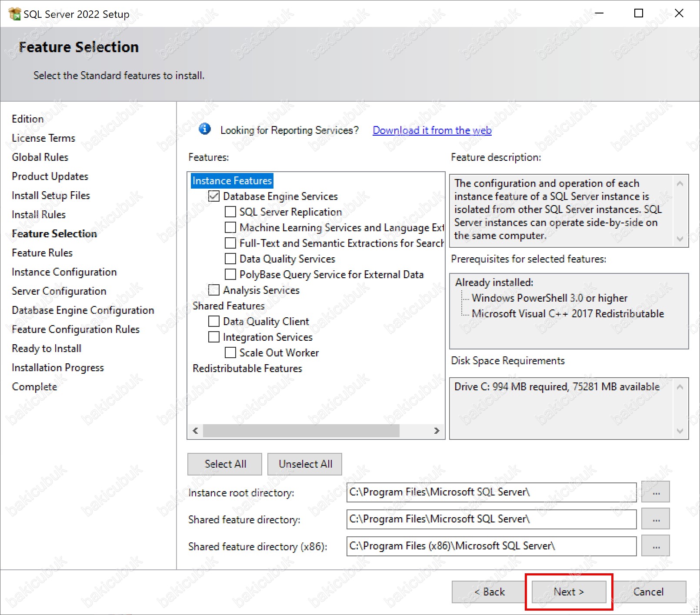The height and width of the screenshot is (615, 700).
Task: Select the Install Setup Files step
Action: 51,196
